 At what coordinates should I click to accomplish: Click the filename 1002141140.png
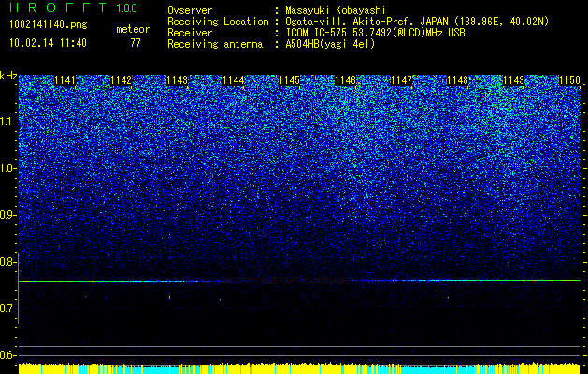click(49, 25)
